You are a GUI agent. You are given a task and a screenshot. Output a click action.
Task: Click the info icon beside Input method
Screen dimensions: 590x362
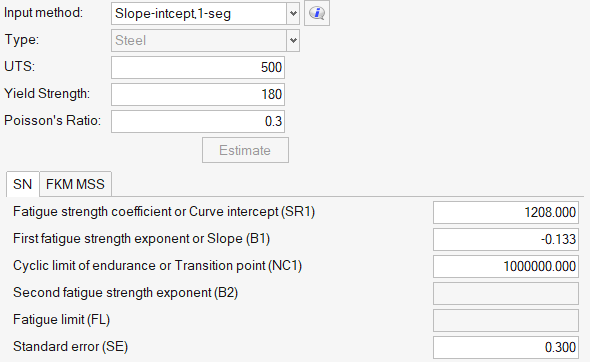click(x=317, y=13)
